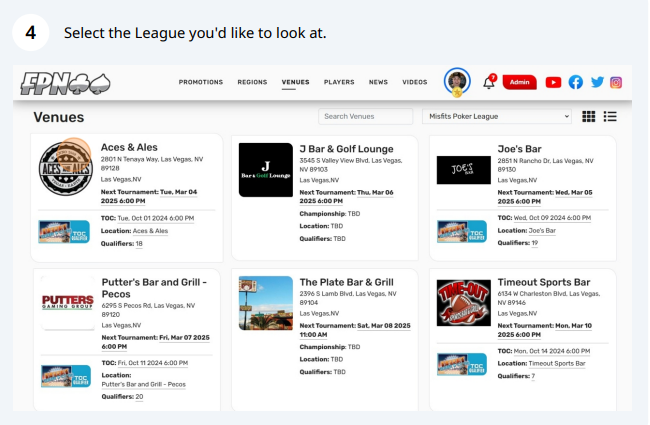Screen dimensions: 650x425
Task: Click Plate Bar next tournament Sat, Mar 08
Action: (355, 330)
